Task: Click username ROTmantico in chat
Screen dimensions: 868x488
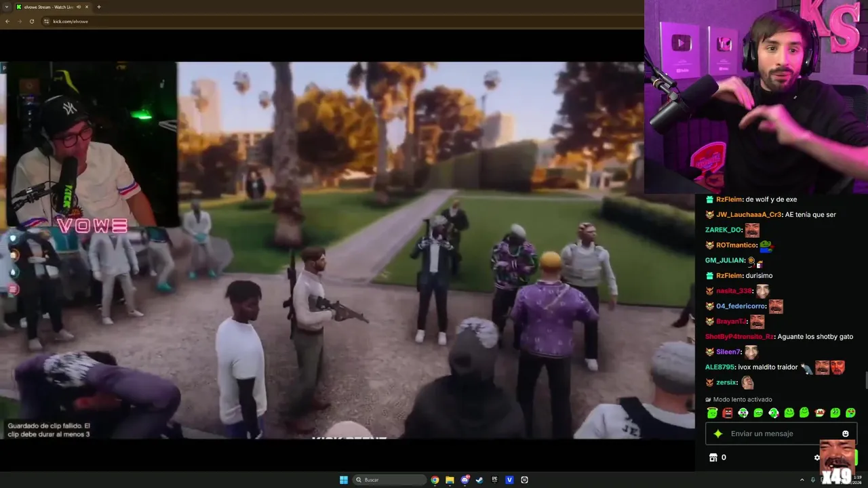Action: pos(736,245)
